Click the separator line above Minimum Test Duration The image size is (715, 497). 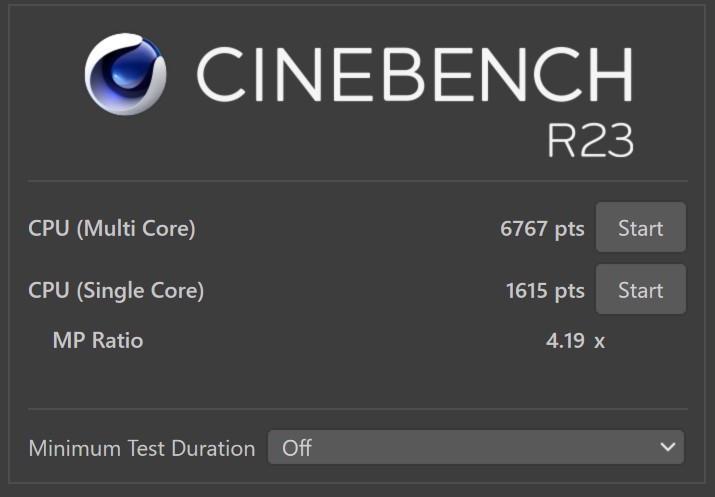coord(358,409)
